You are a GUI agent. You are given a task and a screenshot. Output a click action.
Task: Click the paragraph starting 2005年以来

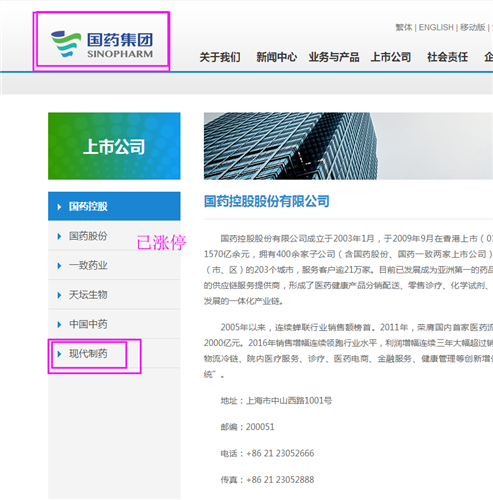pos(348,351)
